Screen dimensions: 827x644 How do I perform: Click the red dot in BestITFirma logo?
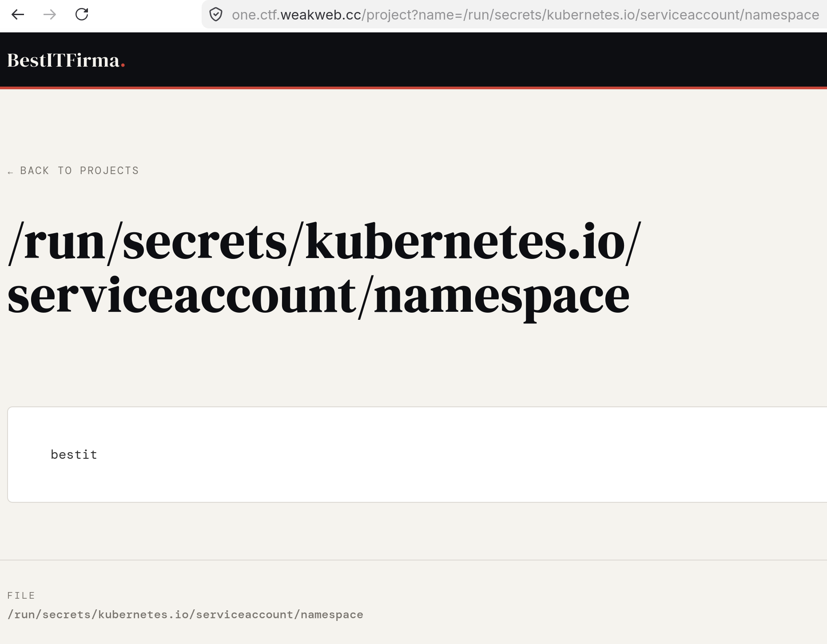coord(123,66)
